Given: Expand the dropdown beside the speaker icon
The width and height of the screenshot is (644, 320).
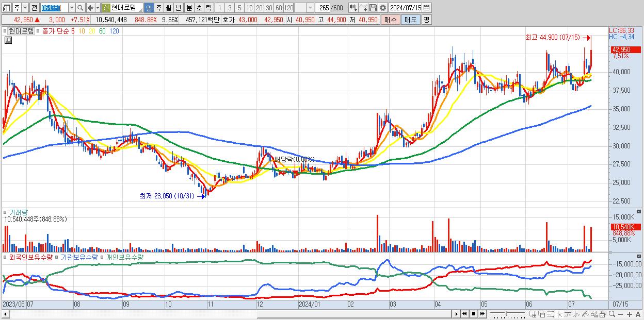Looking at the screenshot, I should point(98,8).
